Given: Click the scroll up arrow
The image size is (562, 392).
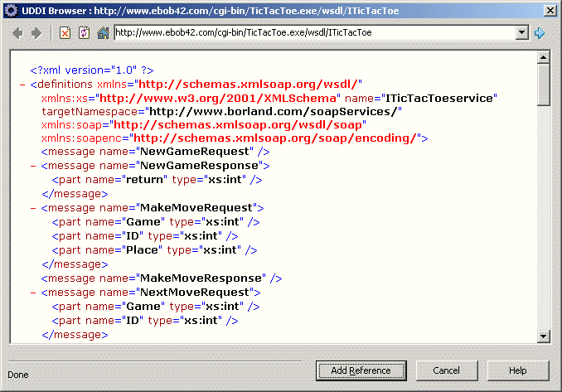Looking at the screenshot, I should [x=544, y=57].
